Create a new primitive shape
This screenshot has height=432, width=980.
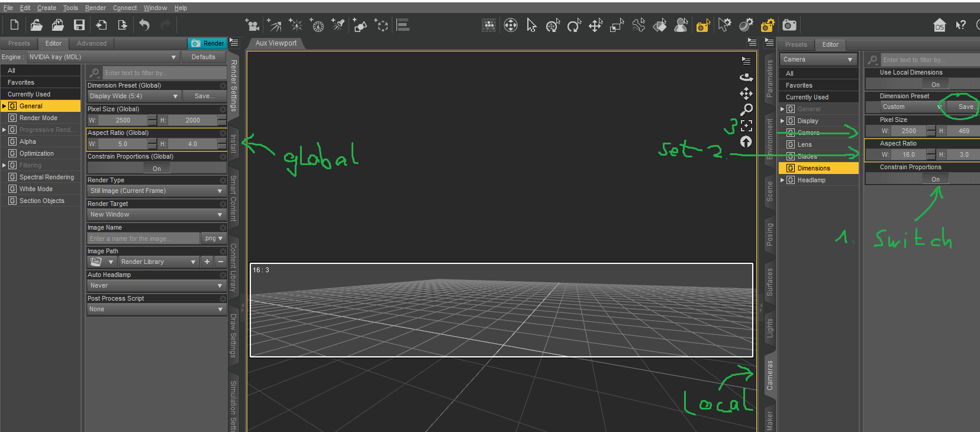360,25
